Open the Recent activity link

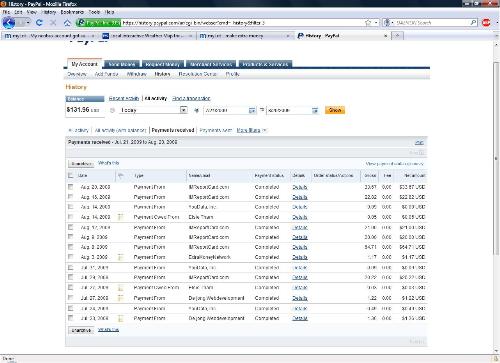click(124, 98)
